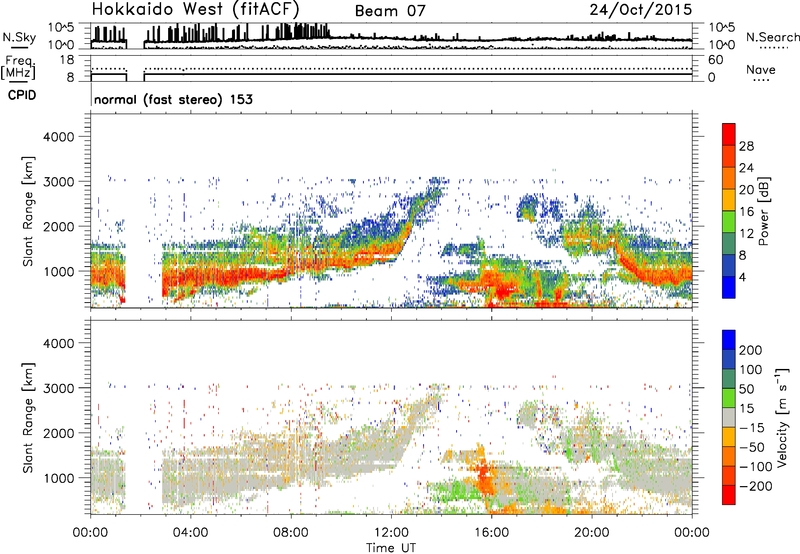The image size is (800, 554).
Task: Click the '04:00' time axis tick
Action: pyautogui.click(x=190, y=533)
